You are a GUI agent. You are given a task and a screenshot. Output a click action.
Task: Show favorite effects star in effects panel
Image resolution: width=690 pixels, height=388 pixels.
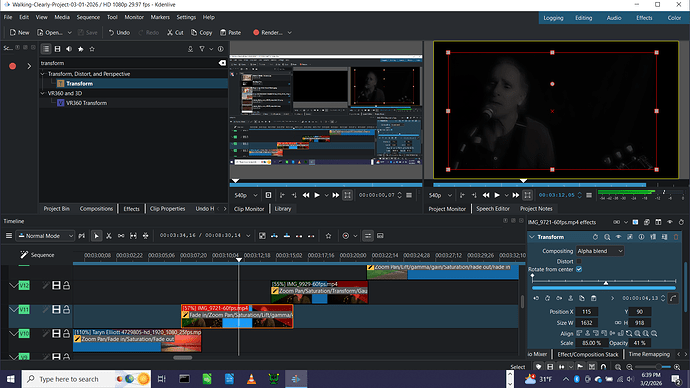pos(92,49)
